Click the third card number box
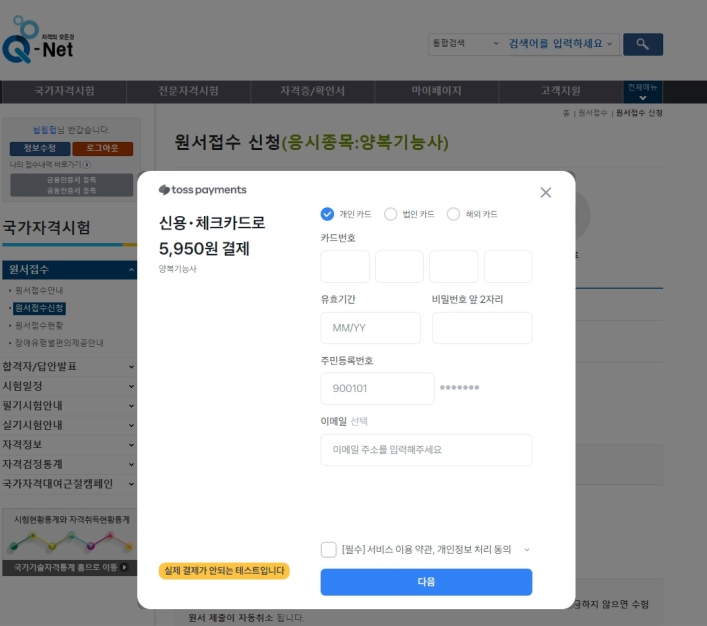Screen dimensions: 707x626 coord(454,267)
